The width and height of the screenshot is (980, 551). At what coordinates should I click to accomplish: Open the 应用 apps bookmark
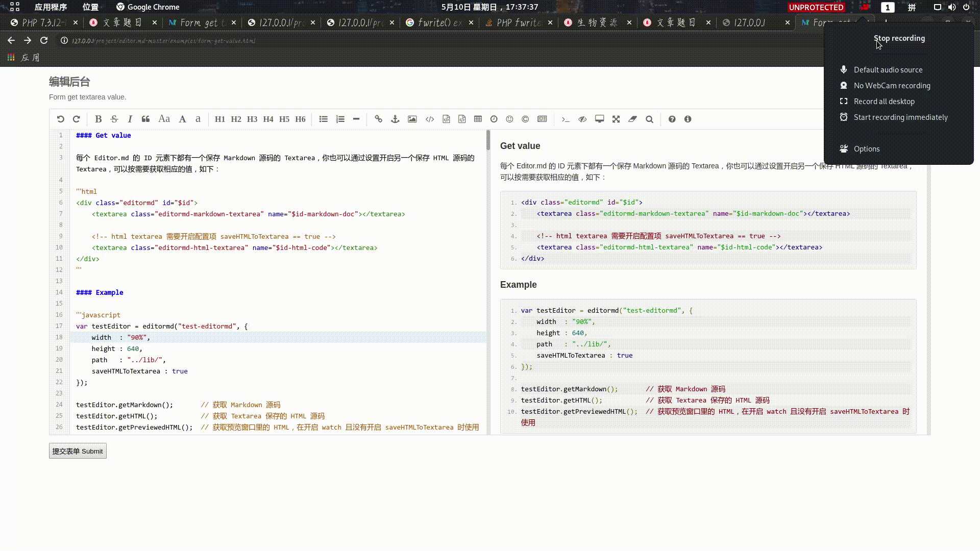[x=23, y=58]
